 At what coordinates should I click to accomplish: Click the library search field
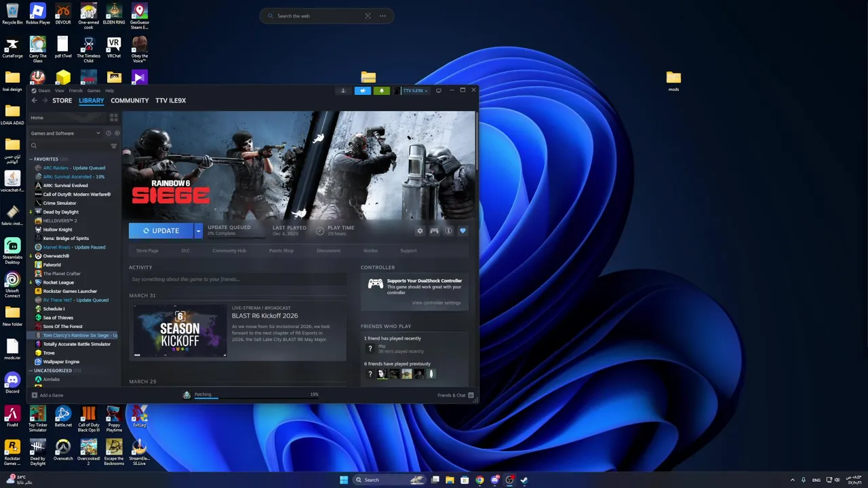[68, 146]
